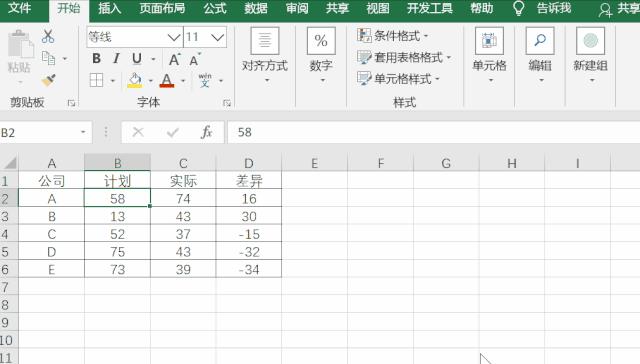The width and height of the screenshot is (640, 364).
Task: Launch clipboard pane dialog launcher
Action: [x=71, y=103]
